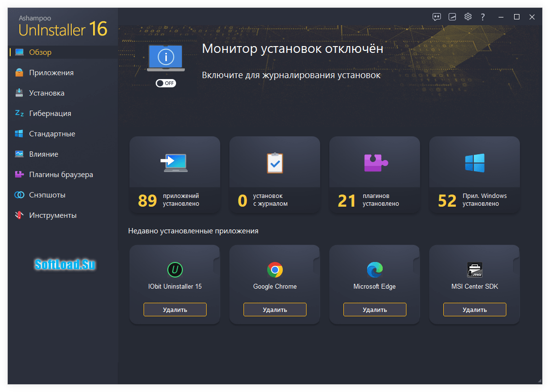
Task: Click the '21 плагинов установлено' label
Action: tap(368, 200)
